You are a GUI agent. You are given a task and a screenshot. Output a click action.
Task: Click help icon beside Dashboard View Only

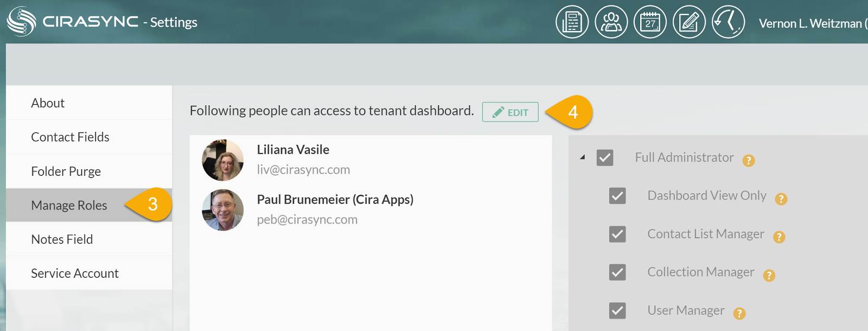coord(781,199)
